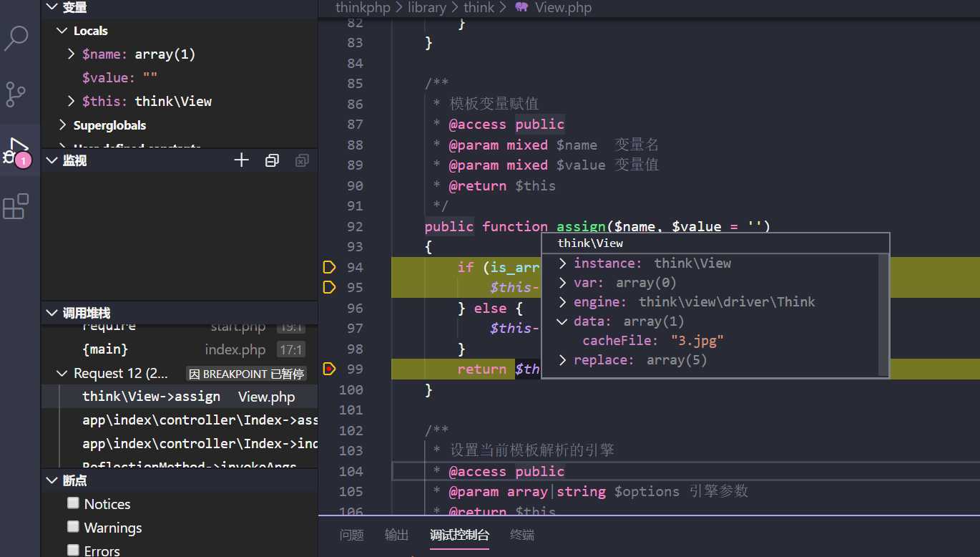The width and height of the screenshot is (980, 557).
Task: Collapse the 断点 section
Action: click(52, 480)
